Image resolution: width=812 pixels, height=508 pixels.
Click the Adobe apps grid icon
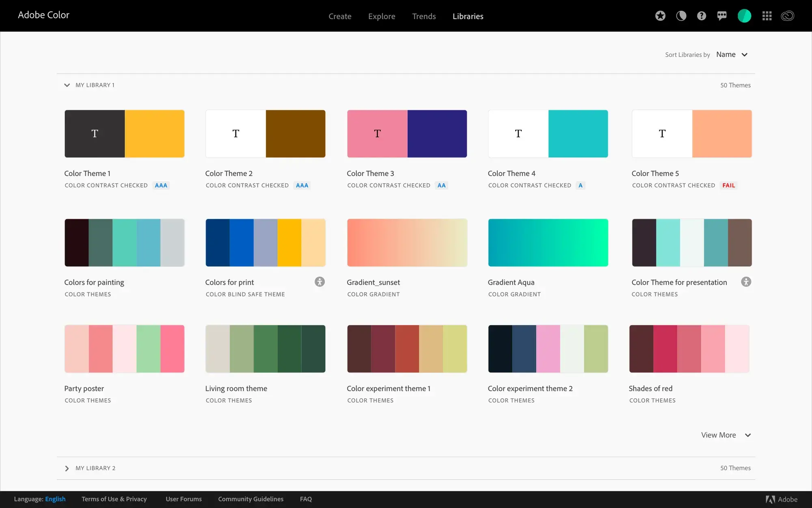tap(767, 16)
